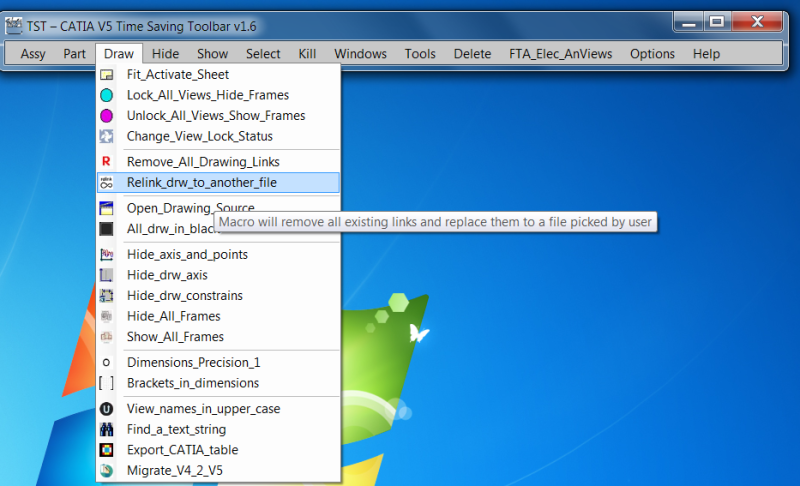Open the Windows menu
800x486 pixels.
tap(361, 54)
